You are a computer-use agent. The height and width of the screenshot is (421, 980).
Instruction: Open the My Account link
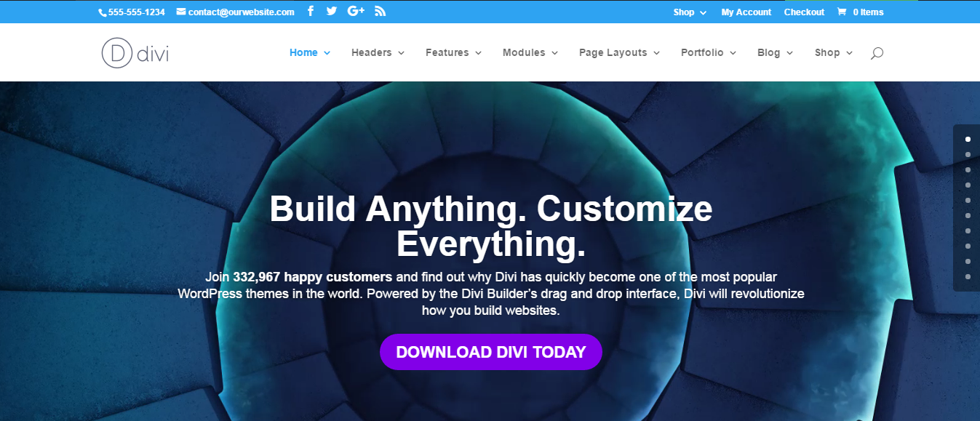pos(746,12)
